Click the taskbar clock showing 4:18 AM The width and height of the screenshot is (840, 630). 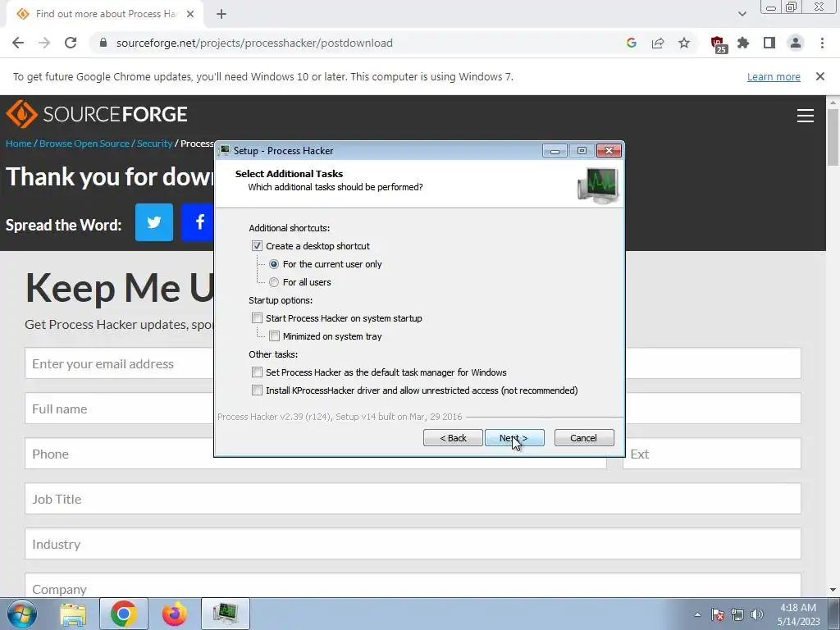tap(798, 614)
